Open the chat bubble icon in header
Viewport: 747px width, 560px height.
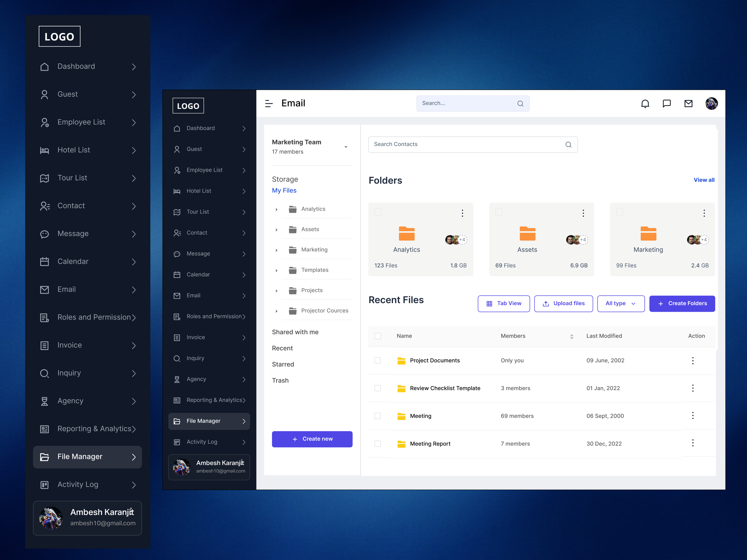click(667, 104)
